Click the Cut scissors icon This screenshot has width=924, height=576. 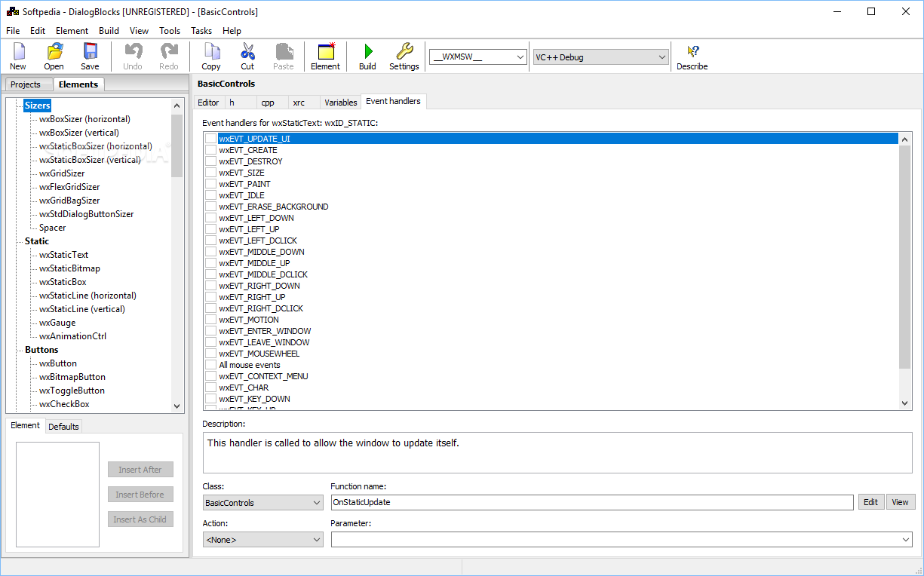click(247, 51)
